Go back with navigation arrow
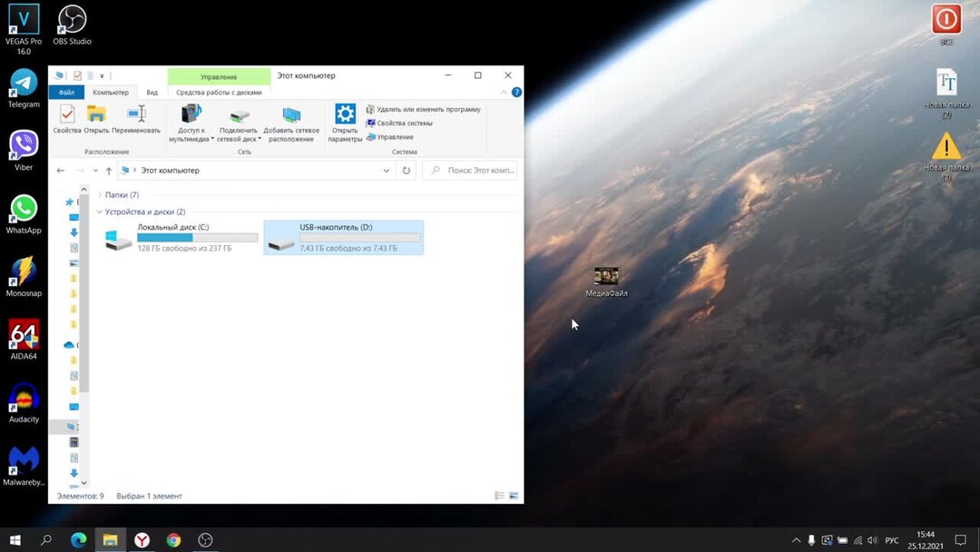This screenshot has height=552, width=980. pyautogui.click(x=61, y=170)
